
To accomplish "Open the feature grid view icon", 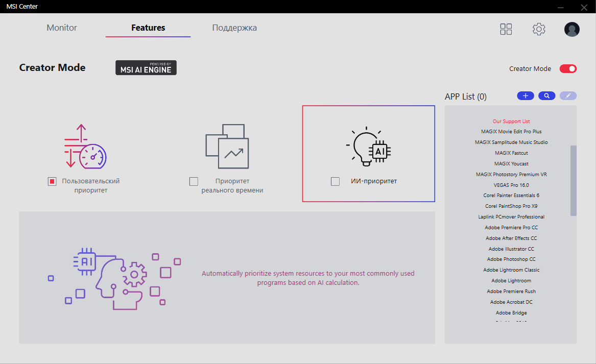I will (x=506, y=29).
